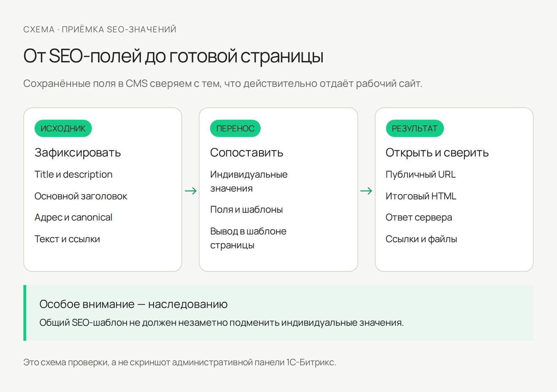Click the item Поля и шаблоны
Image resolution: width=557 pixels, height=392 pixels.
[x=246, y=210]
